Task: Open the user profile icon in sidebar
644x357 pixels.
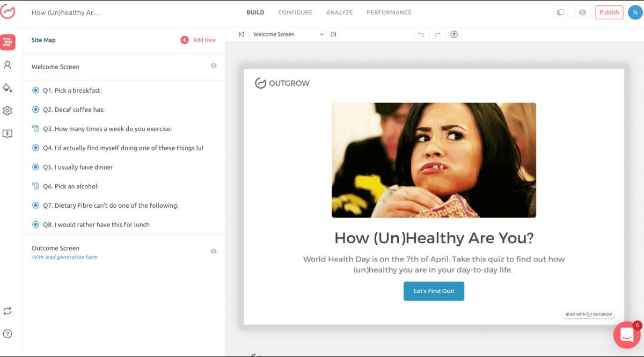Action: pyautogui.click(x=8, y=65)
